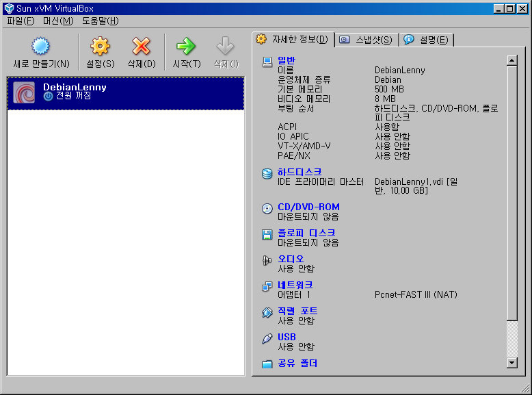Screen dimensions: 532x395
Task: Click the "IO APIC" label
Action: pos(293,136)
